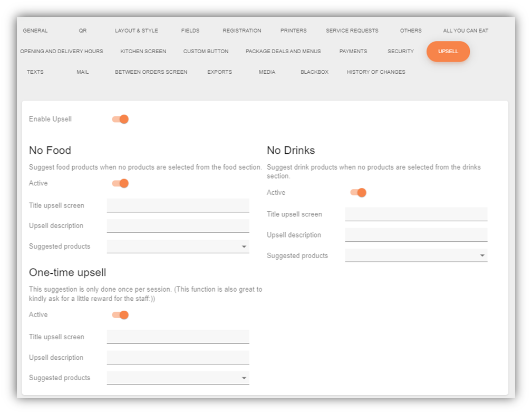This screenshot has width=532, height=415.
Task: Click the One-time upsell heading
Action: pyautogui.click(x=67, y=272)
